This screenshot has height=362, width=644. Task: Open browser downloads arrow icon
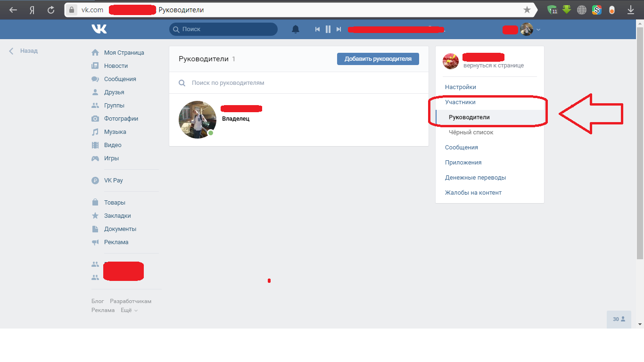tap(631, 9)
